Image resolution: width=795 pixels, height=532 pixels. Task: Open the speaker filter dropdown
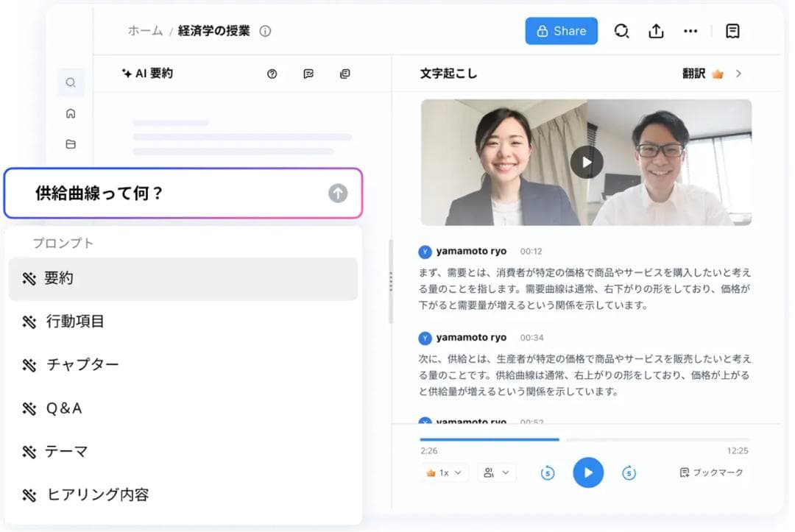(x=496, y=473)
